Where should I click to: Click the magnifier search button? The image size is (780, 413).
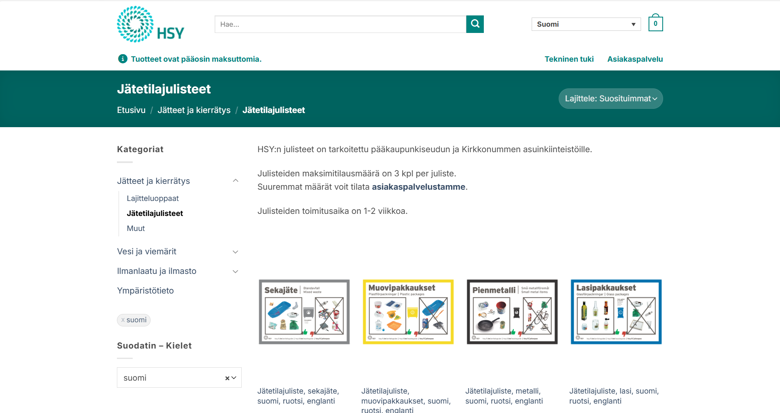[x=475, y=24]
